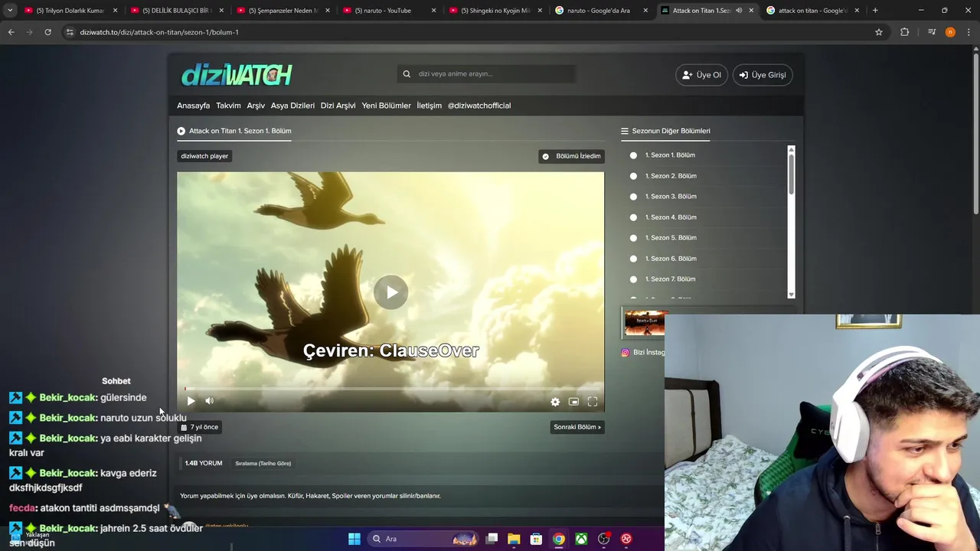
Task: Open File Explorer from taskbar
Action: coord(514,539)
